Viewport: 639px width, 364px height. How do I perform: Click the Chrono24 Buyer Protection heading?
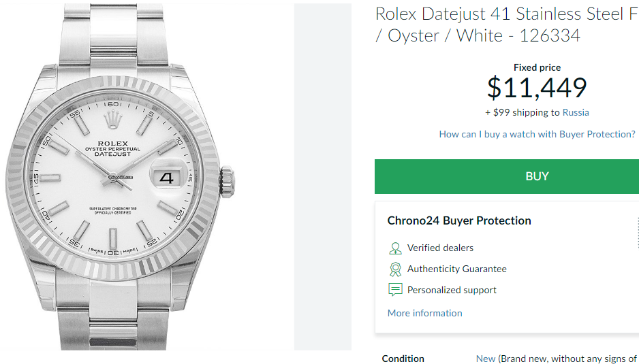pyautogui.click(x=459, y=220)
